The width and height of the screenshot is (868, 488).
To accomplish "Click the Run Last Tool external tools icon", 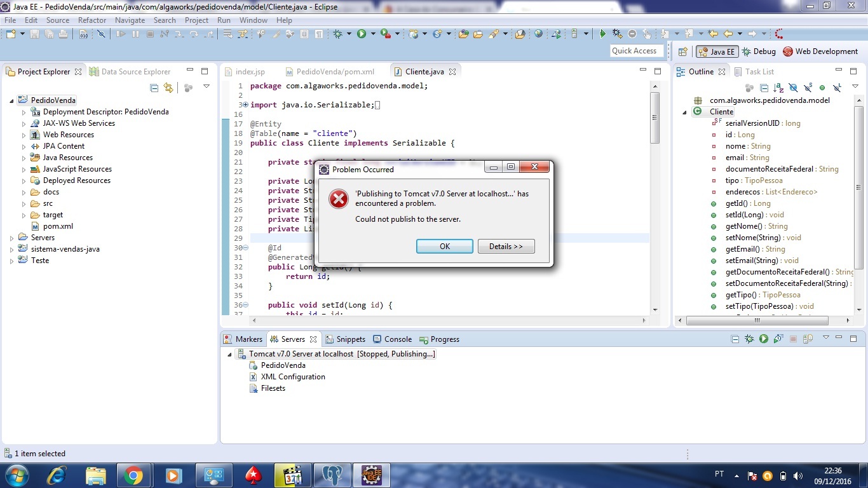I will 386,34.
